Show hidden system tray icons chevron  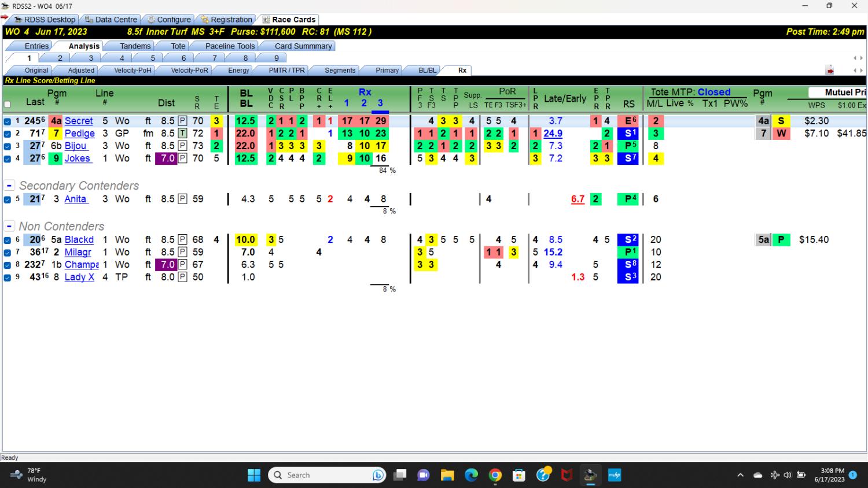(740, 475)
